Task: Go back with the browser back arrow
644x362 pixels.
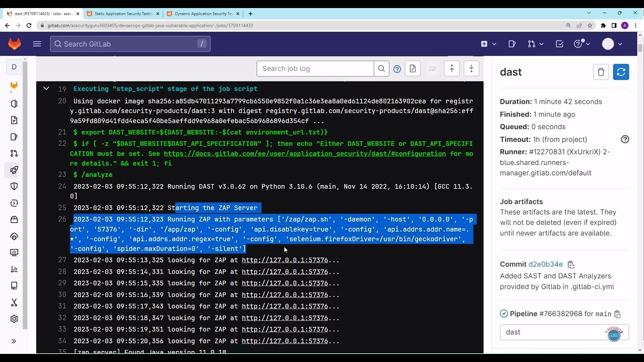Action: point(8,26)
